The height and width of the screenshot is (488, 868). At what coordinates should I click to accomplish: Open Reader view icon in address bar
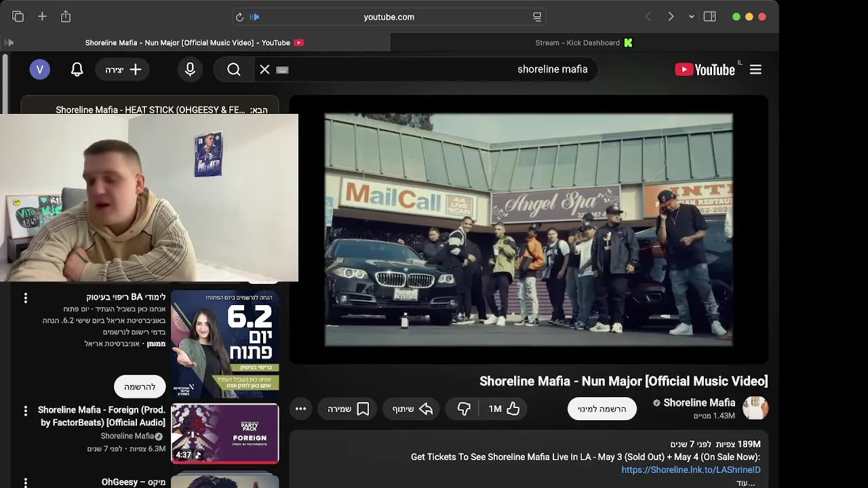[537, 17]
